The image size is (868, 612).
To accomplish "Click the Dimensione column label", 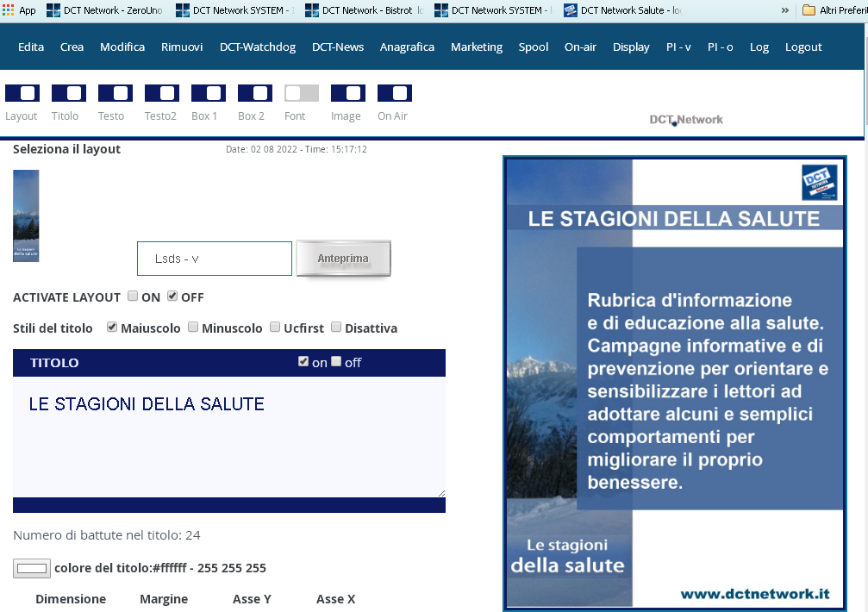I will pyautogui.click(x=71, y=599).
